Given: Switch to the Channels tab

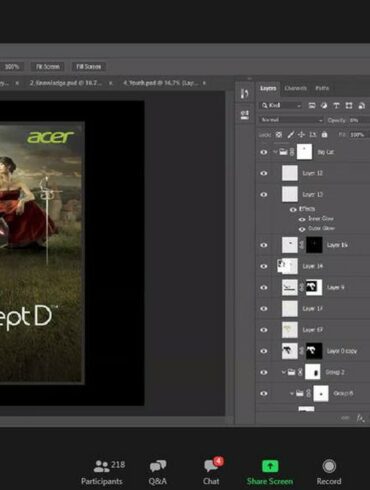Looking at the screenshot, I should coord(295,88).
